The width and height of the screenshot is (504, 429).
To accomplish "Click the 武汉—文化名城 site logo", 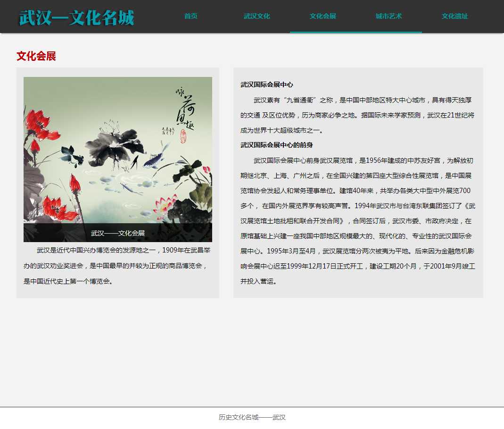I will [77, 17].
